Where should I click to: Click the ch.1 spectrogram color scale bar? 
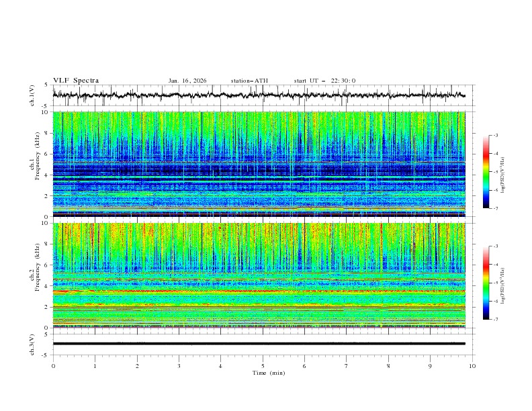tap(486, 171)
